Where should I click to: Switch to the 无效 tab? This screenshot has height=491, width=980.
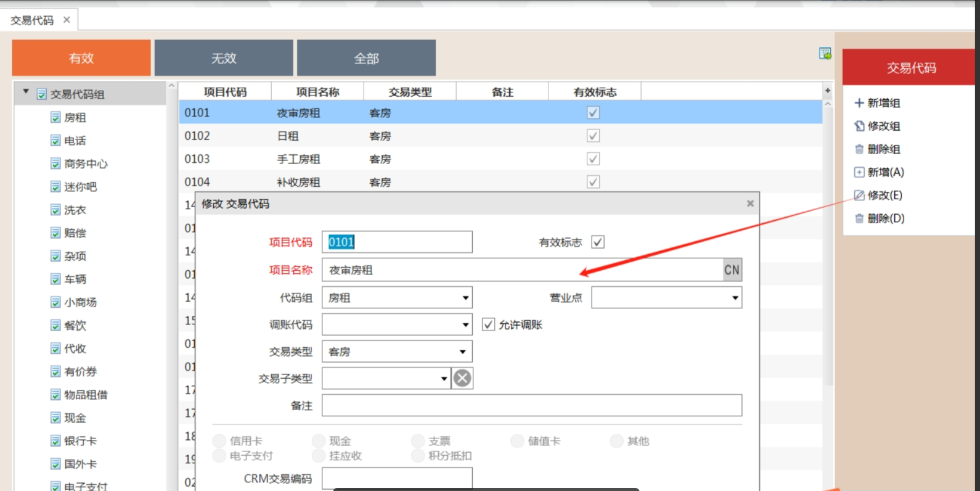pos(224,58)
